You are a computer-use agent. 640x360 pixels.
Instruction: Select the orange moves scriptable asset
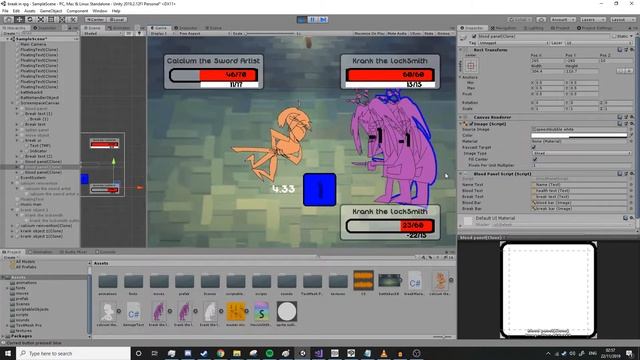(x=236, y=312)
